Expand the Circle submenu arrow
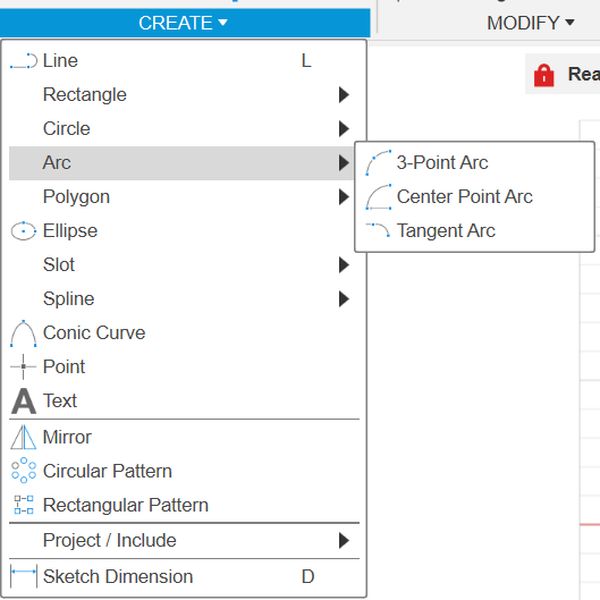600x600 pixels. (344, 129)
